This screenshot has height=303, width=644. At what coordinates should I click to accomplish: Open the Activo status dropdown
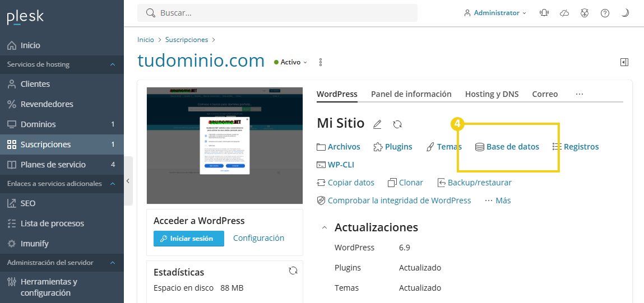tap(290, 62)
